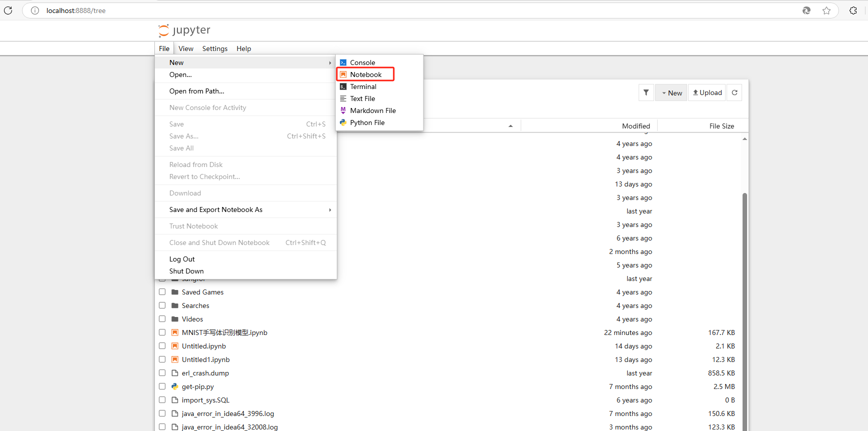Viewport: 868px width, 431px height.
Task: Click the Untitled1.ipynb notebook icon
Action: click(x=175, y=359)
